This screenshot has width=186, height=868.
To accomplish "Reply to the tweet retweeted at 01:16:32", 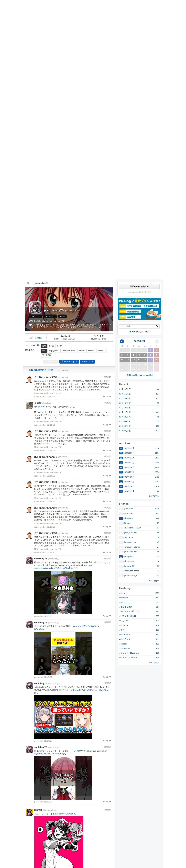I will click(104, 476).
